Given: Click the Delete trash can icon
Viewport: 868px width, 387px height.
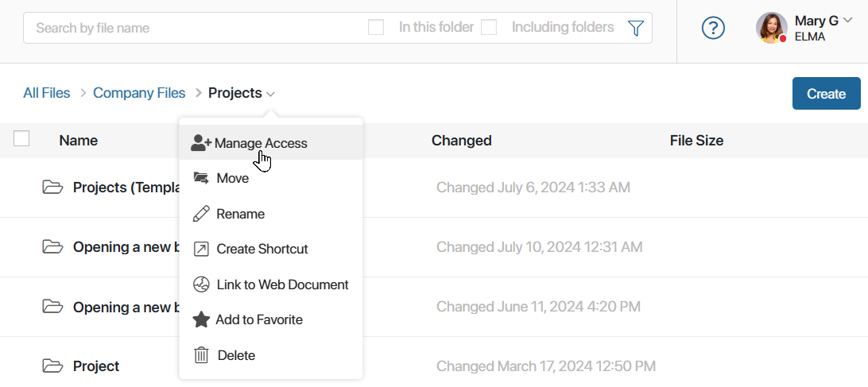Looking at the screenshot, I should tap(201, 355).
